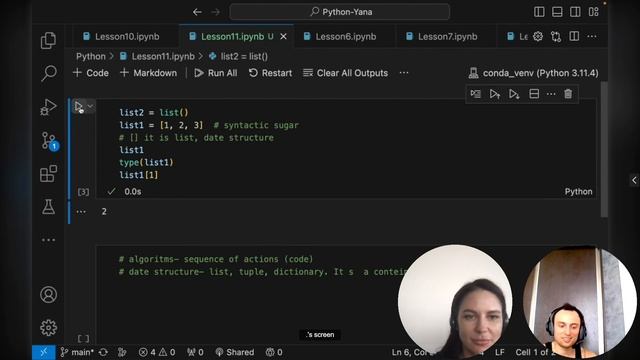The image size is (640, 360).
Task: Click the Python-Yana command center search box
Action: pyautogui.click(x=340, y=12)
